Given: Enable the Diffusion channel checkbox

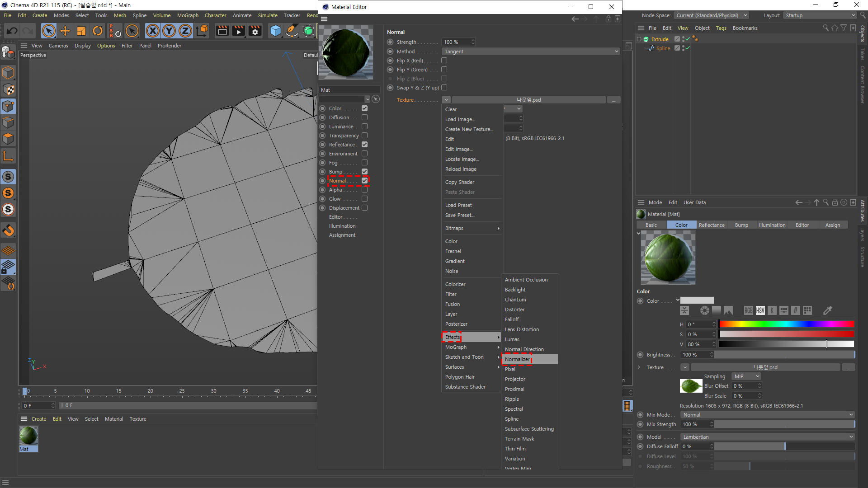Looking at the screenshot, I should [x=364, y=117].
